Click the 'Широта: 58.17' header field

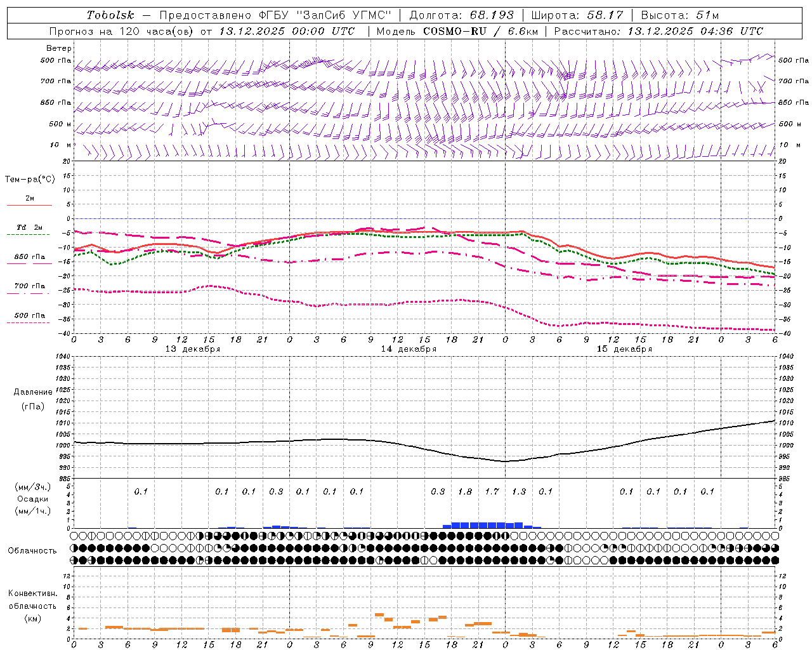point(577,15)
